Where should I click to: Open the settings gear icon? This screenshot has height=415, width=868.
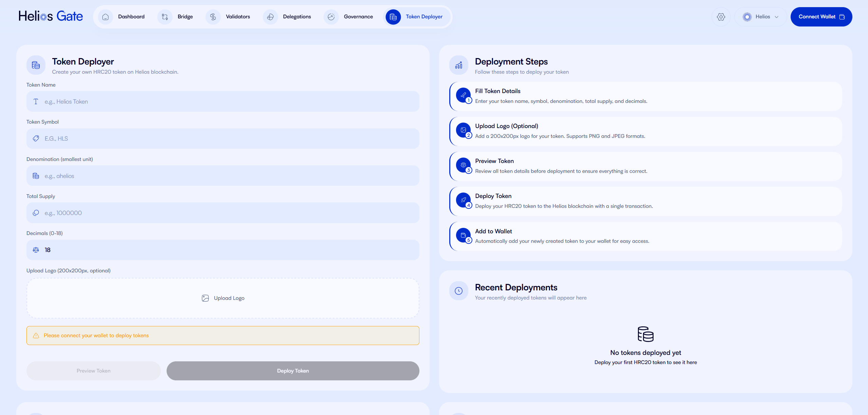pos(721,16)
